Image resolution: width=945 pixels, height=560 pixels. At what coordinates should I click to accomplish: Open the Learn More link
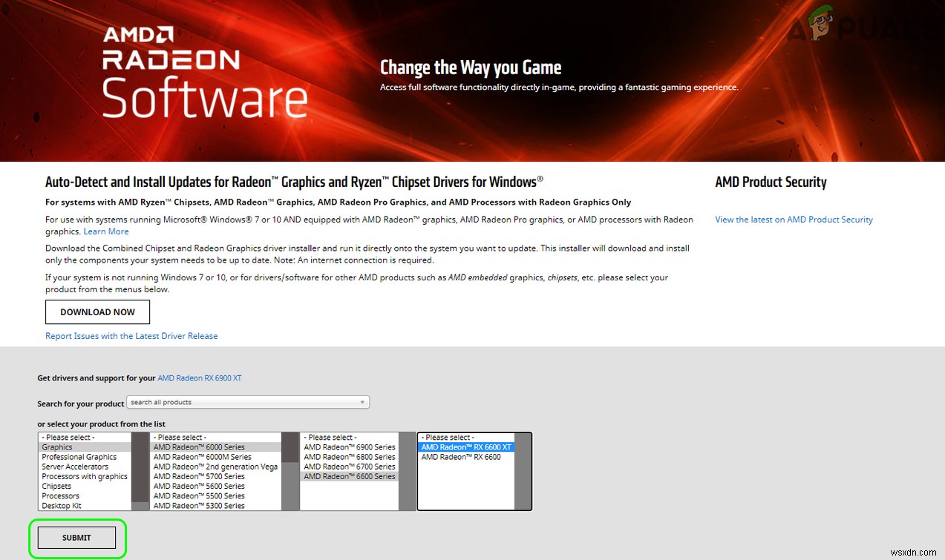click(x=105, y=231)
